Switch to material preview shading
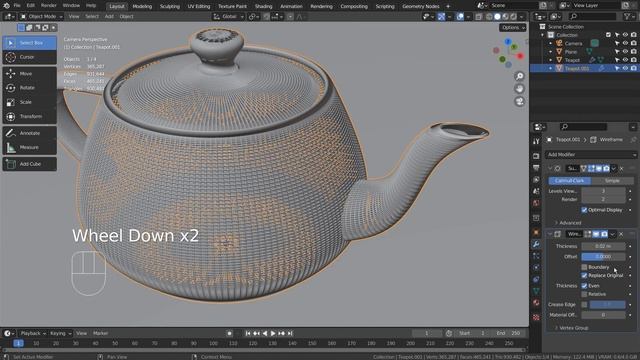This screenshot has height=360, width=640. [x=505, y=17]
